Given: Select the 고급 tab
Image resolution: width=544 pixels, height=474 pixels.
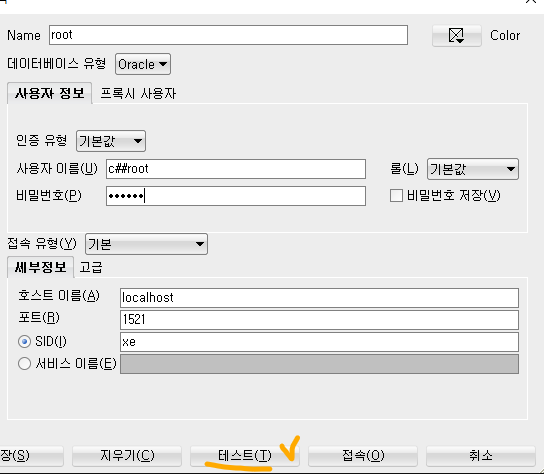Looking at the screenshot, I should [x=91, y=267].
